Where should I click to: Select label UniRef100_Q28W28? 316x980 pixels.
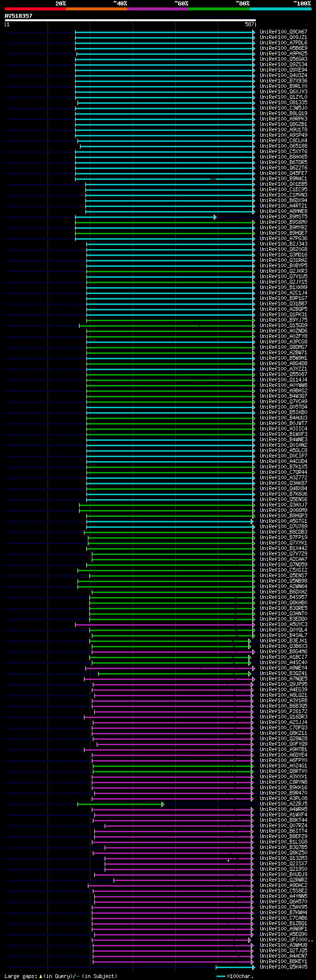coord(283,738)
